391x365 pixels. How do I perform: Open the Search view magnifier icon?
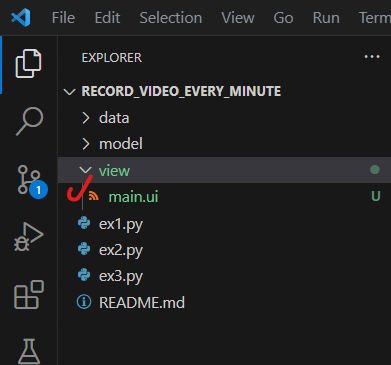point(29,121)
